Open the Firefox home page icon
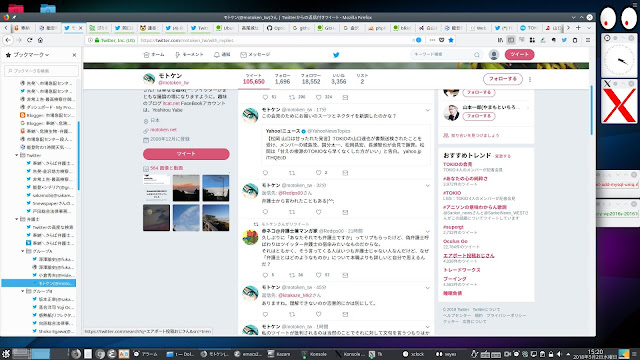Screen dimensions: 640x360 (x=40, y=40)
